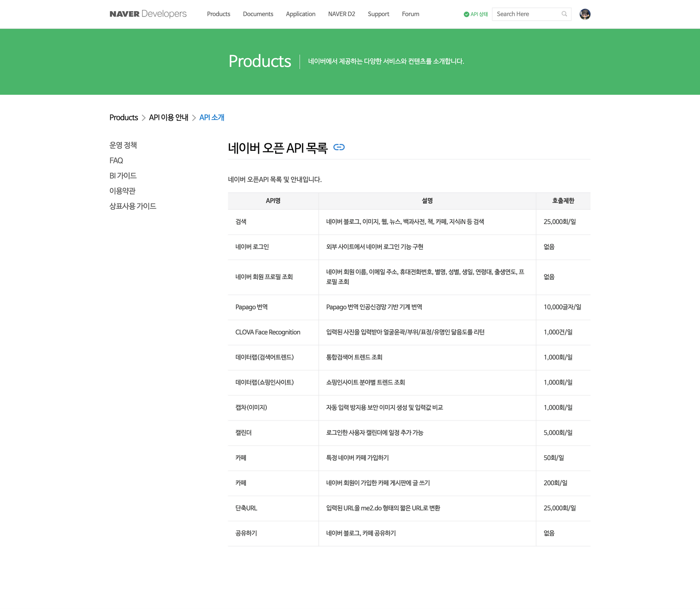Click the API명 column header
The height and width of the screenshot is (609, 700).
[x=273, y=201]
